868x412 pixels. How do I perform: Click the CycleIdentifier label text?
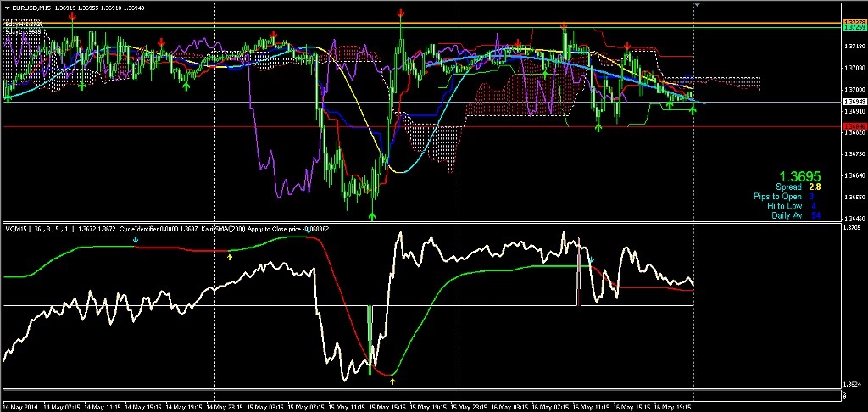pyautogui.click(x=138, y=228)
